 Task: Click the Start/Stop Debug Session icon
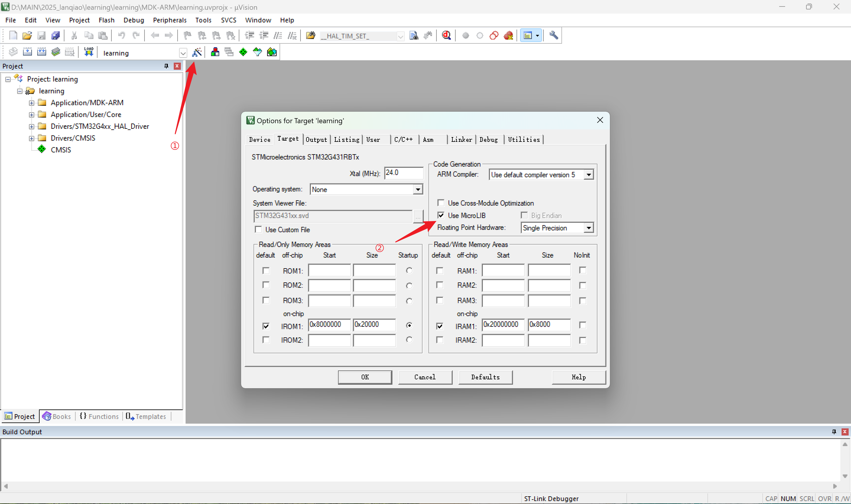pos(446,35)
